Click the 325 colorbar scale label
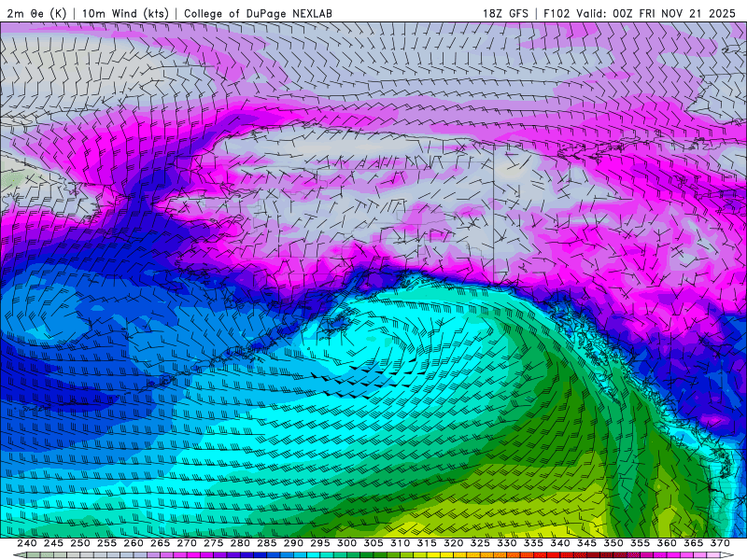The height and width of the screenshot is (560, 747). coord(480,543)
